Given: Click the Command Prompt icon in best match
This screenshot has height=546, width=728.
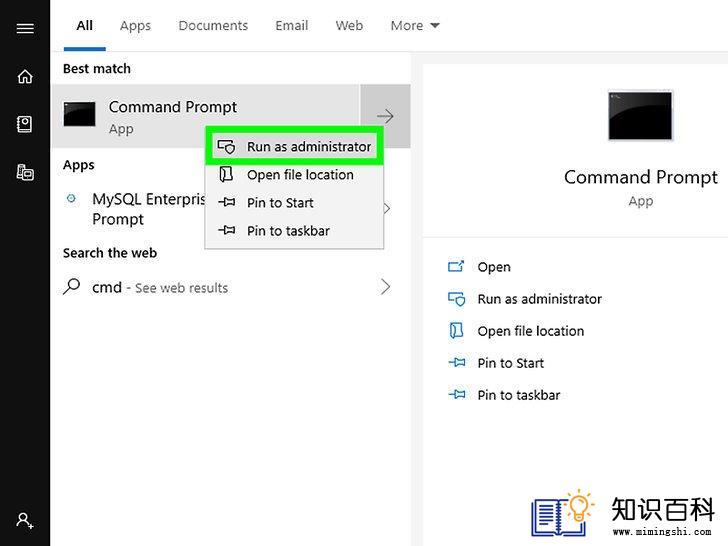Looking at the screenshot, I should tap(79, 114).
